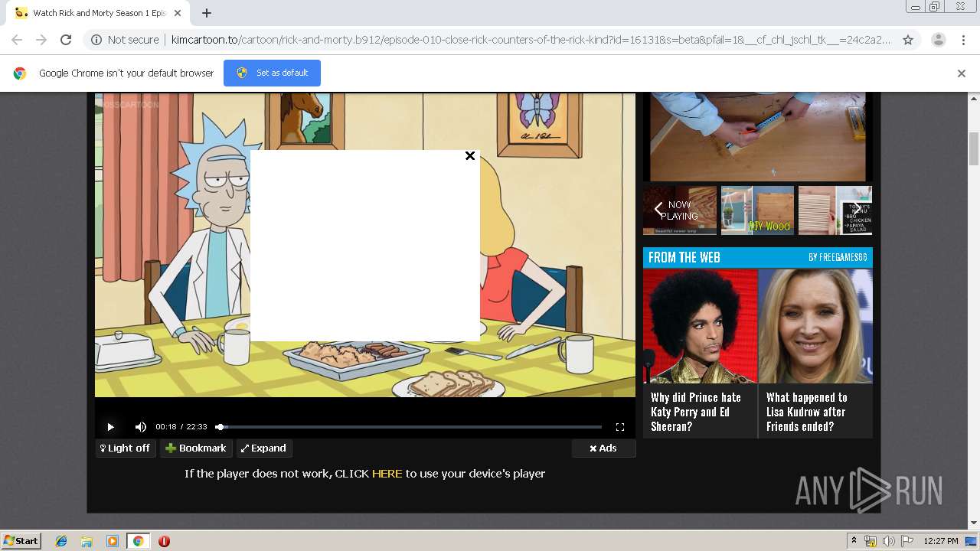Focus the kimcartoon.to address bar
This screenshot has width=980, height=551.
pos(531,40)
